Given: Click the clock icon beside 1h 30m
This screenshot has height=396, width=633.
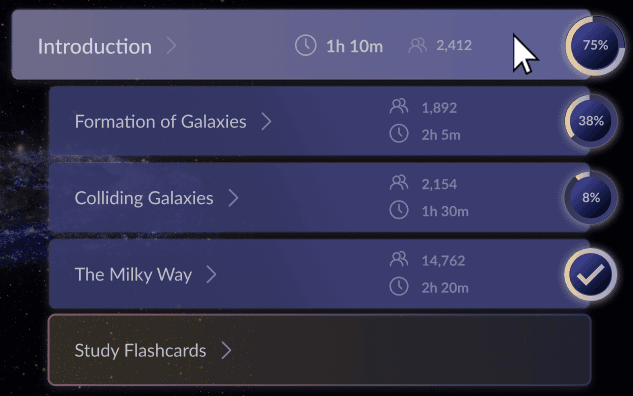Looking at the screenshot, I should coord(399,210).
